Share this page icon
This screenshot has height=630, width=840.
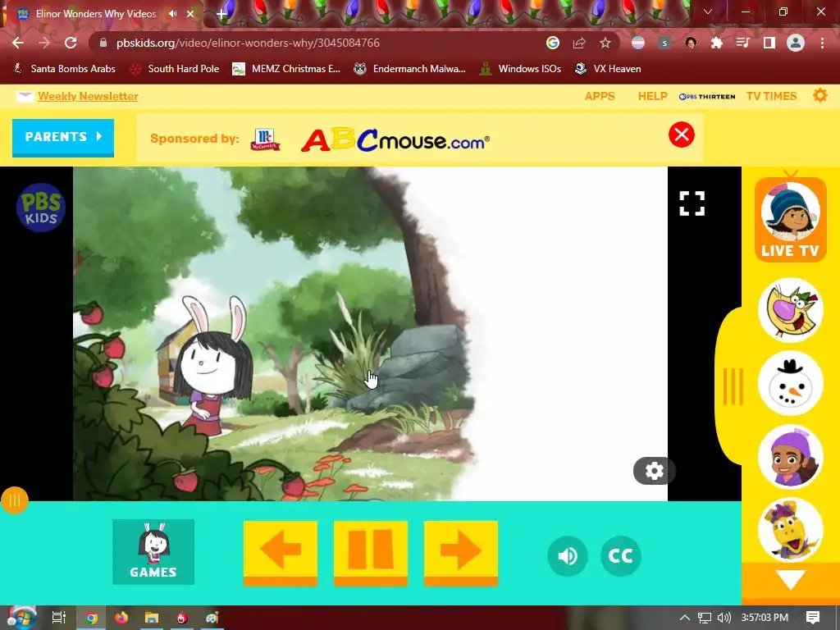tap(579, 43)
